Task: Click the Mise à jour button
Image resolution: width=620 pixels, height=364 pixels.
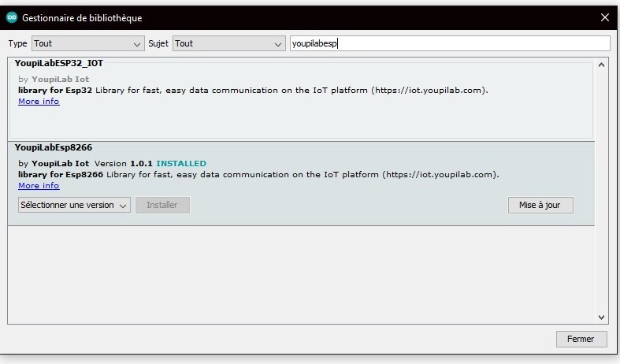Action: click(x=540, y=205)
